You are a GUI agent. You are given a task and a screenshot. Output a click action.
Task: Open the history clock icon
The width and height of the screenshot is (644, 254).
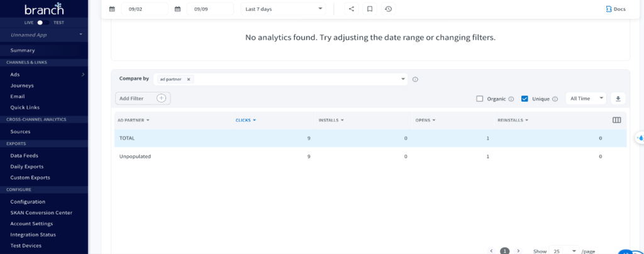tap(388, 9)
